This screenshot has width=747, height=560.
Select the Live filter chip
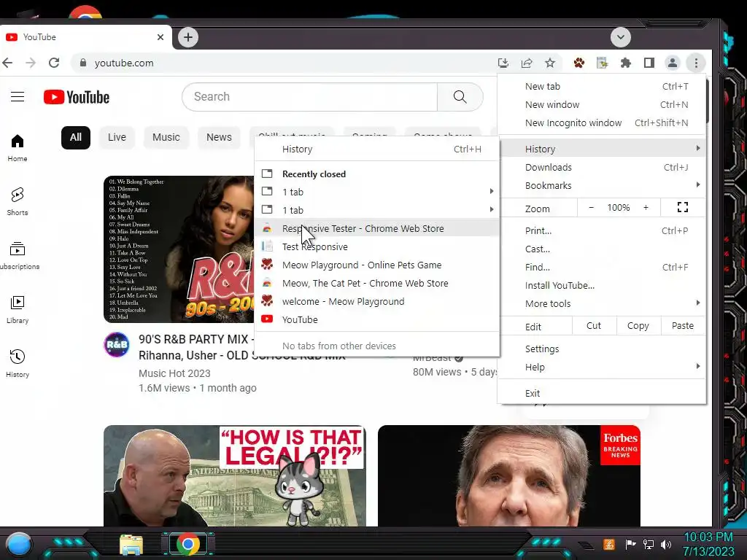(x=117, y=137)
